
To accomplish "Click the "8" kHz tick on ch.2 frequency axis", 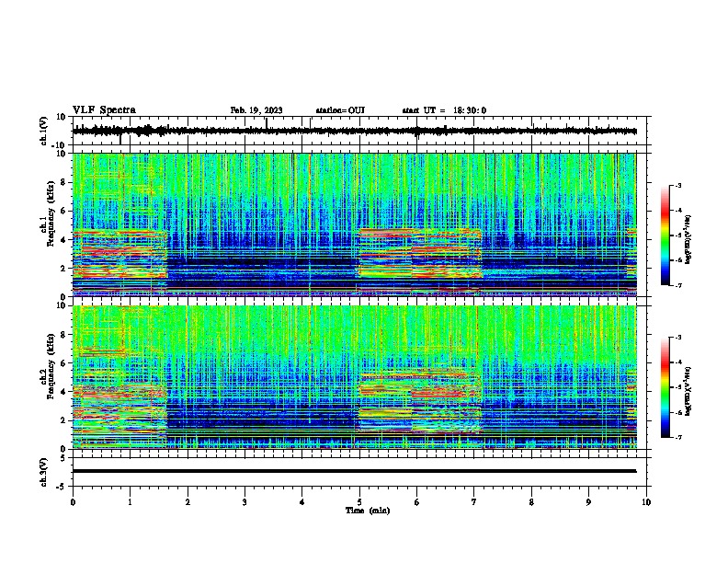I will pos(63,335).
